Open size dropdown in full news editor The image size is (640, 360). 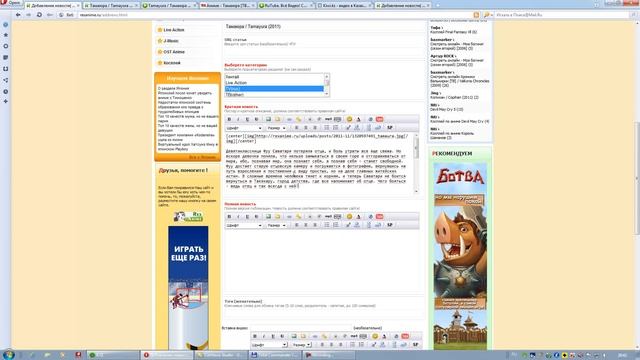point(276,225)
